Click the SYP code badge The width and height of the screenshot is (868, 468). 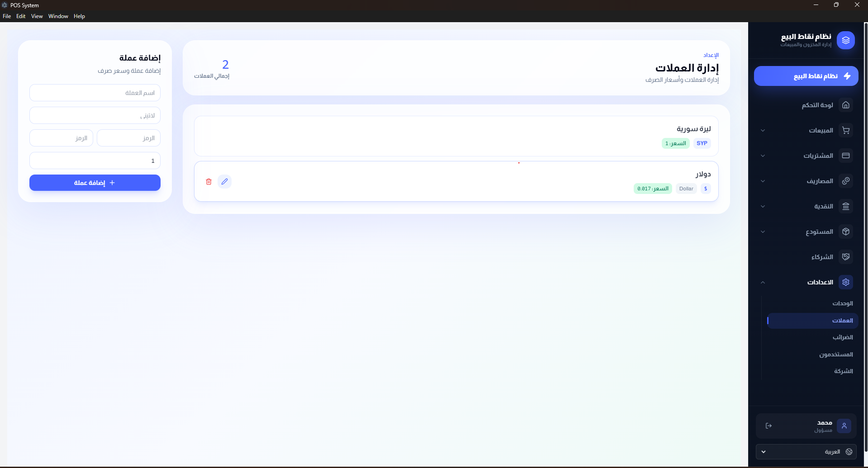pyautogui.click(x=702, y=143)
